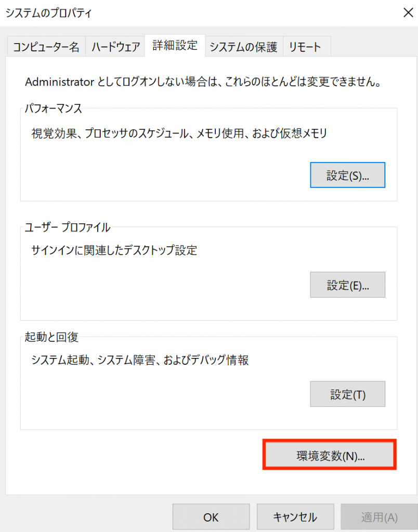The width and height of the screenshot is (418, 532).
Task: Select the 詳細設定 tab
Action: 175,46
